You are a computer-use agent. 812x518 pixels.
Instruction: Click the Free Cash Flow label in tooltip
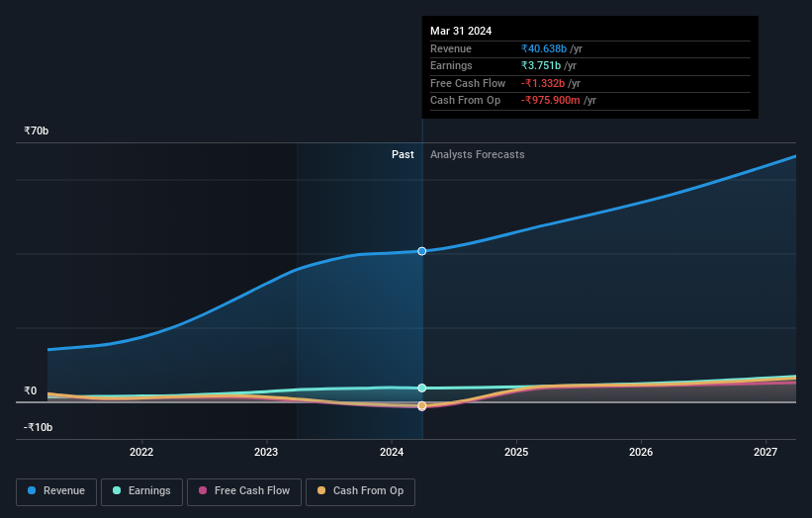tap(468, 83)
